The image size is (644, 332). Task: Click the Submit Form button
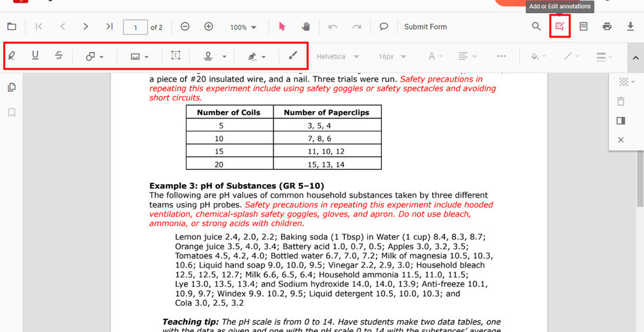[x=425, y=27]
